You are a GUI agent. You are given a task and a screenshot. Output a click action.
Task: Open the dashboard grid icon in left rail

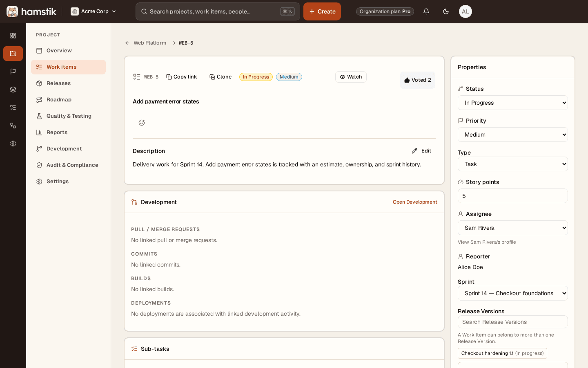(x=13, y=36)
